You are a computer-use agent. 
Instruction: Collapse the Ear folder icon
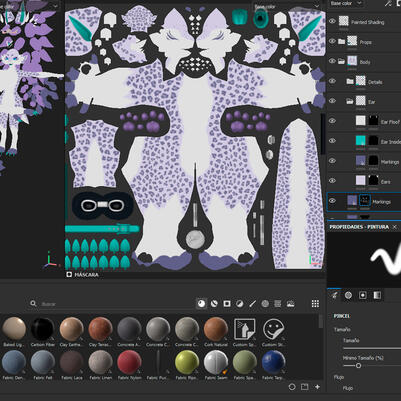(350, 101)
